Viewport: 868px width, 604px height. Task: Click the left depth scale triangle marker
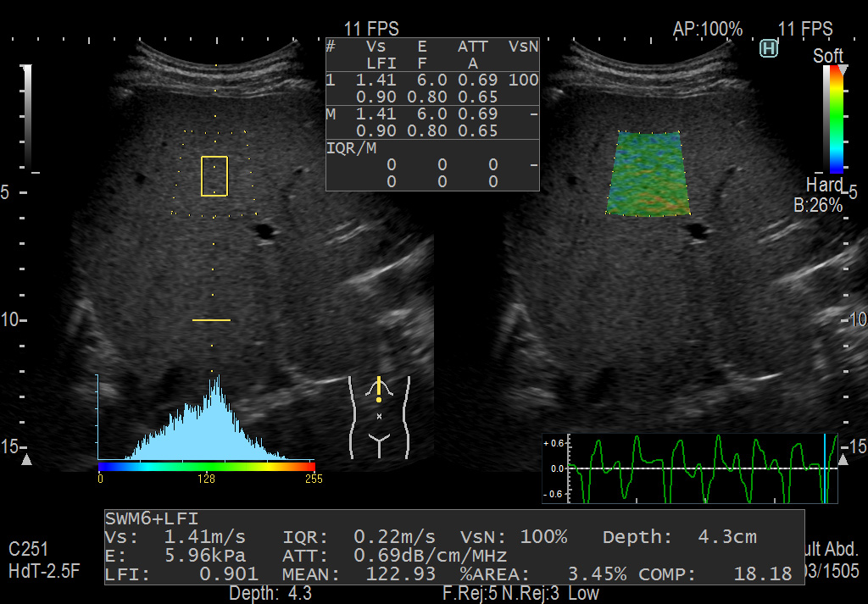[x=26, y=460]
